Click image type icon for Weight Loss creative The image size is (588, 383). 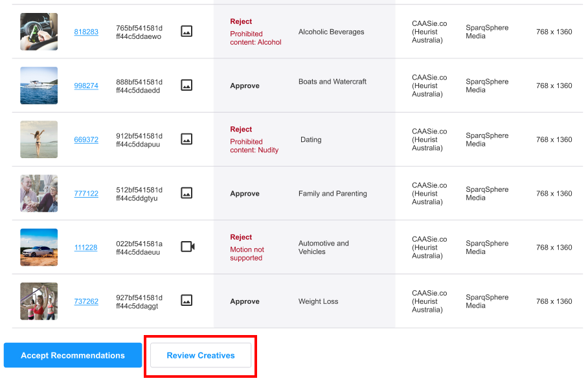187,301
